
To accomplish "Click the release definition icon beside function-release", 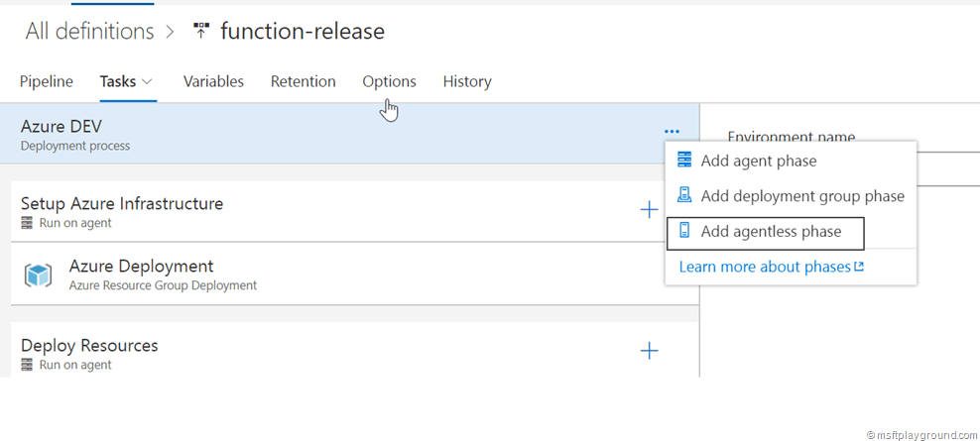I will coord(200,32).
